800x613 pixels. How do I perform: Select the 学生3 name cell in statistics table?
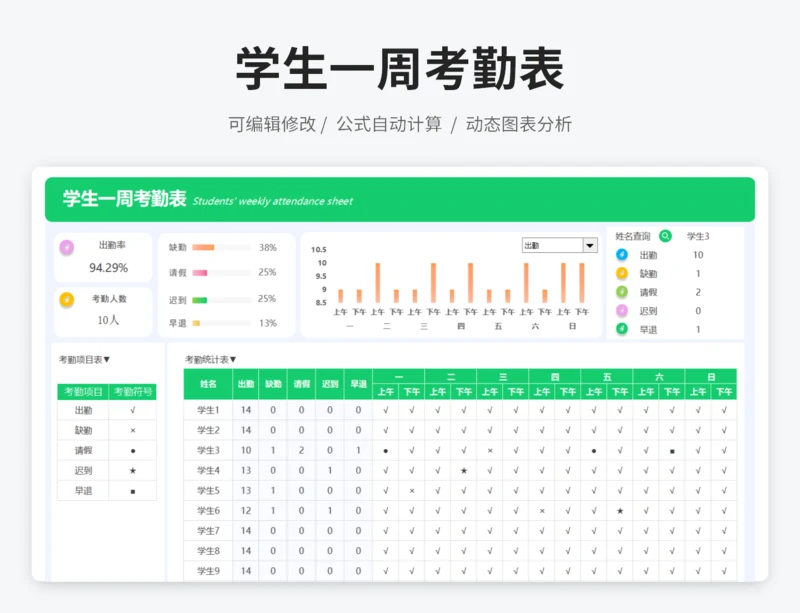(208, 450)
